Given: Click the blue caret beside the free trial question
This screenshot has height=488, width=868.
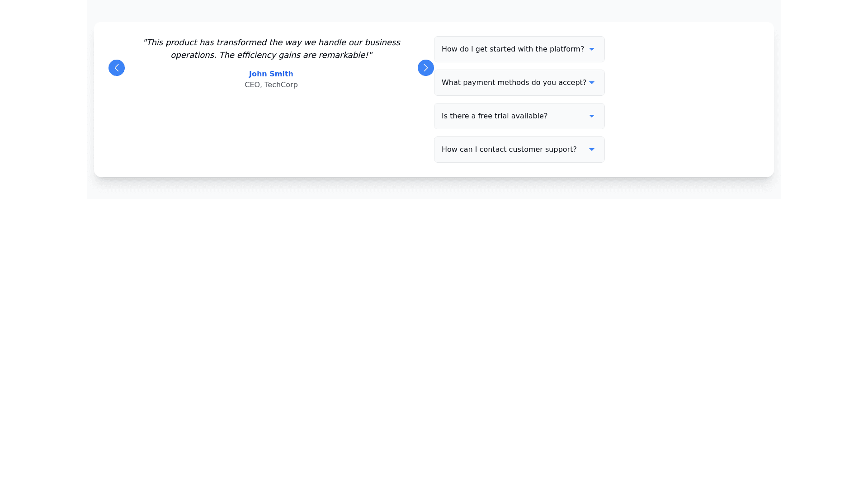Looking at the screenshot, I should point(591,116).
